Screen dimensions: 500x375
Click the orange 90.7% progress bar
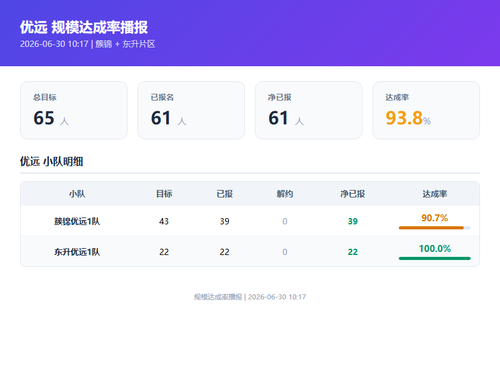coord(435,228)
